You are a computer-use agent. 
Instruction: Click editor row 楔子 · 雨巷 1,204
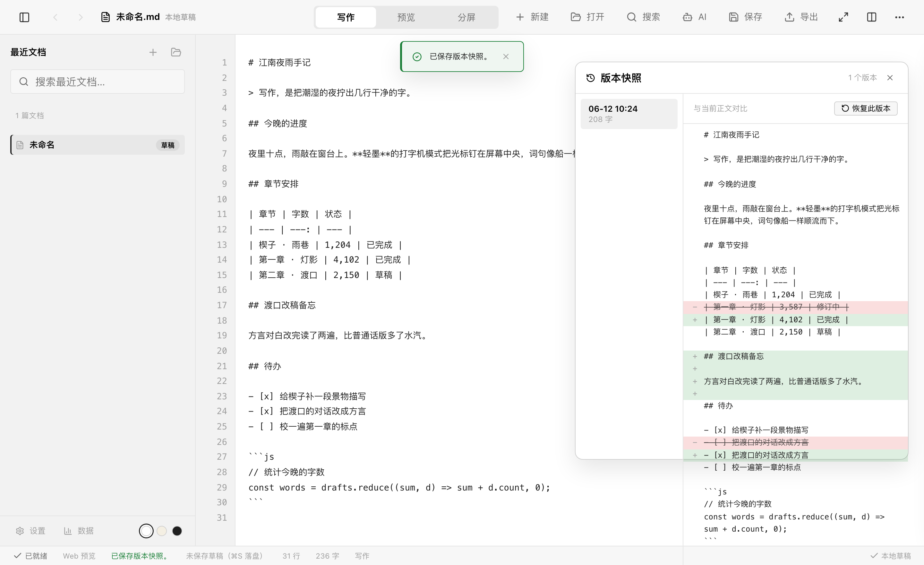pos(325,245)
